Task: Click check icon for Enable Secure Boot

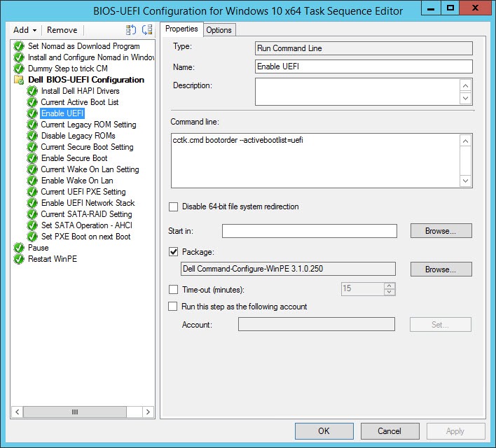Action: click(32, 158)
